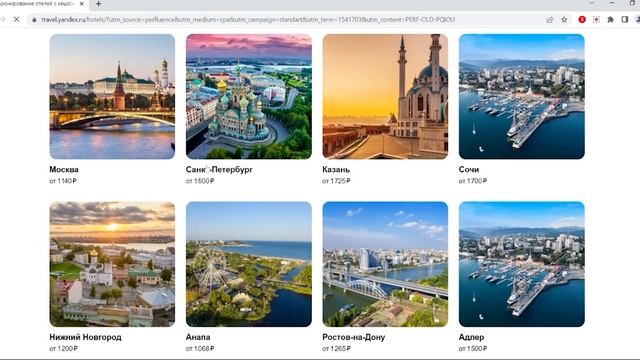Open the red extension icon in the toolbar
The width and height of the screenshot is (640, 360).
(582, 19)
